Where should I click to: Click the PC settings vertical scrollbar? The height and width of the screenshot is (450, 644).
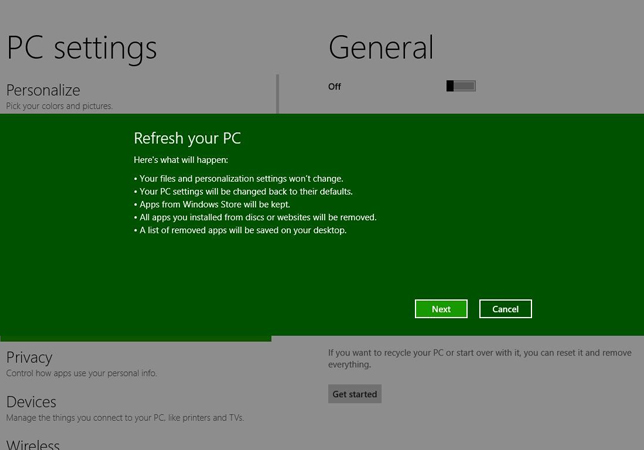tap(278, 94)
